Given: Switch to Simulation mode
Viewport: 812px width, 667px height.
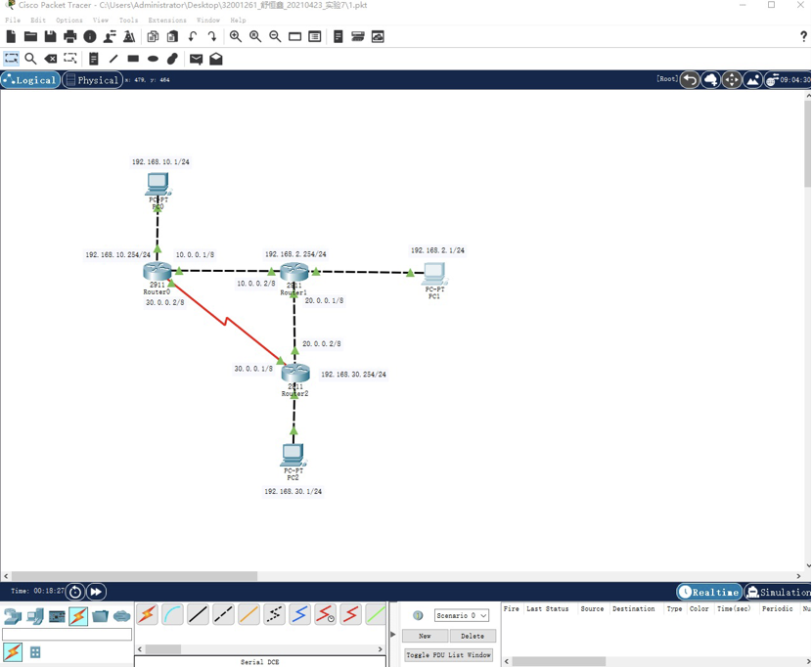Looking at the screenshot, I should click(779, 592).
